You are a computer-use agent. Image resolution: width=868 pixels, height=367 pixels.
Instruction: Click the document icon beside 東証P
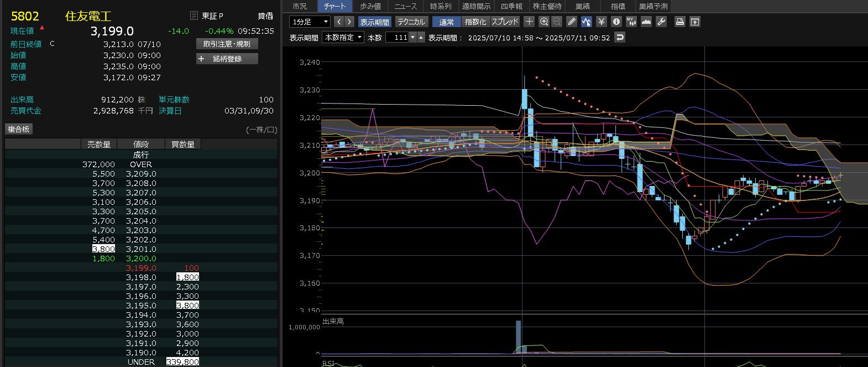(x=194, y=15)
